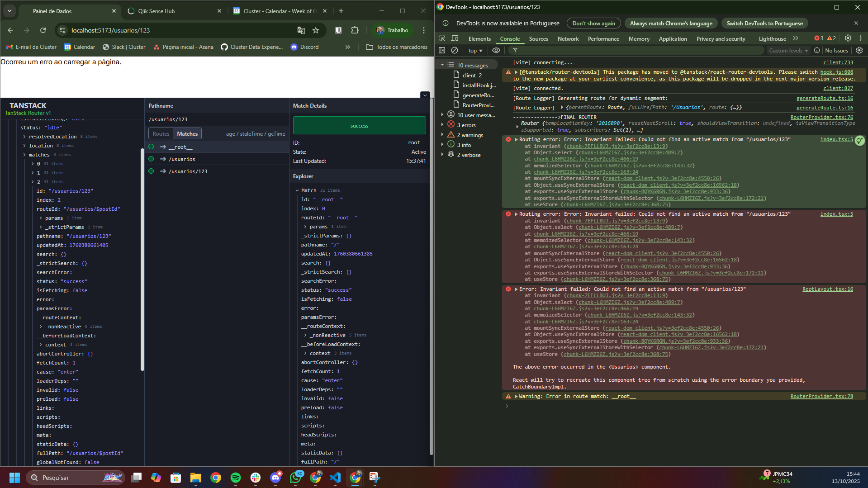Click the Don't show again button
The height and width of the screenshot is (488, 868).
point(593,24)
